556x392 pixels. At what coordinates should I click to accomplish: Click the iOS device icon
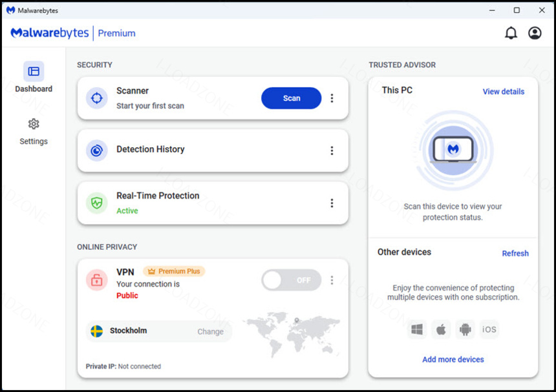[489, 329]
